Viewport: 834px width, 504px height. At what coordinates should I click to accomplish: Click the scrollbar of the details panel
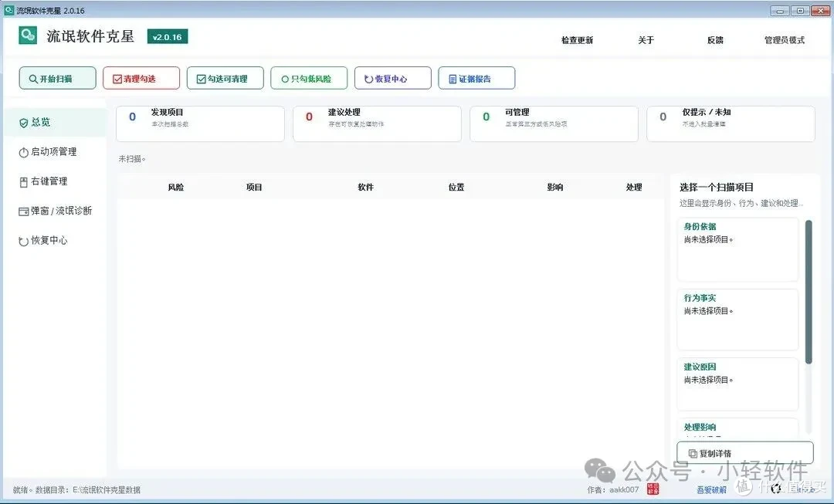point(809,293)
